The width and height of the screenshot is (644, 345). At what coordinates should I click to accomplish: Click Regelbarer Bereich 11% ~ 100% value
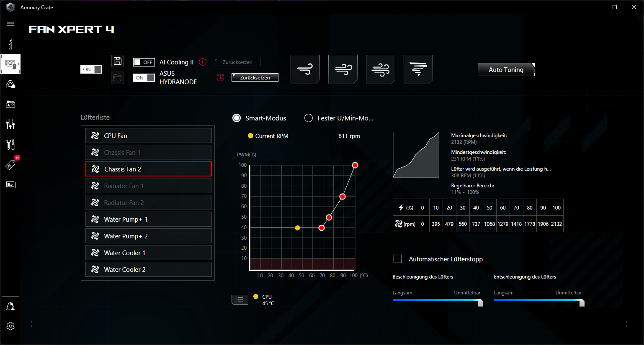click(465, 192)
